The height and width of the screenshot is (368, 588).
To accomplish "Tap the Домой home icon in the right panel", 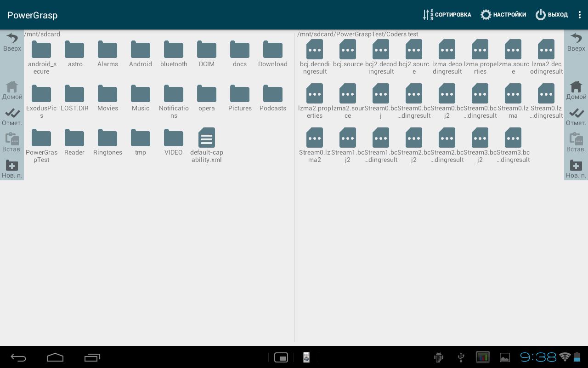I will [576, 90].
